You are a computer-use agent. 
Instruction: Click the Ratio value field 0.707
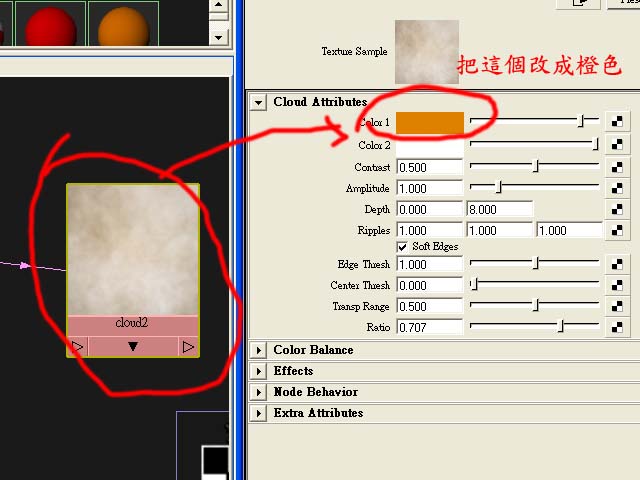[x=430, y=327]
